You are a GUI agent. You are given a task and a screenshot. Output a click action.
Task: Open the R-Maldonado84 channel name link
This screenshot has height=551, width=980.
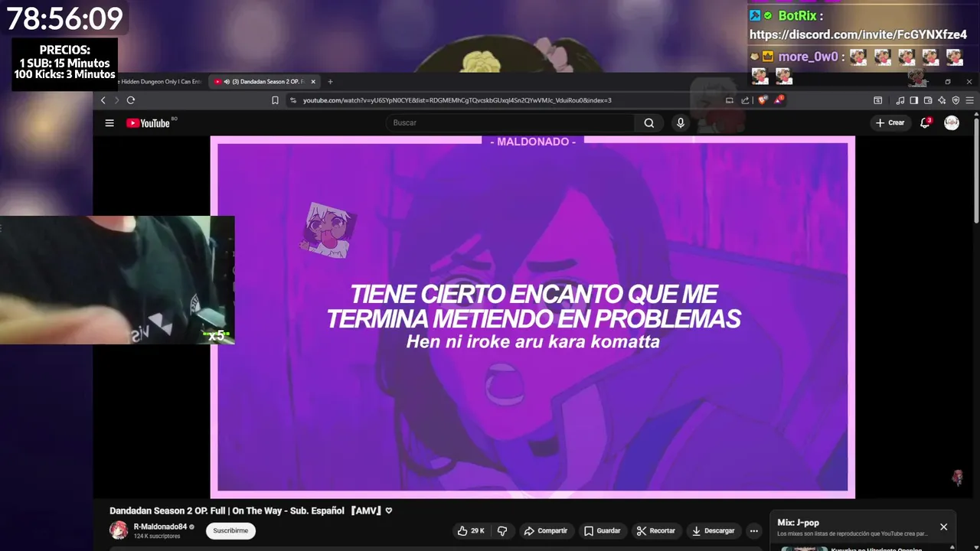160,527
